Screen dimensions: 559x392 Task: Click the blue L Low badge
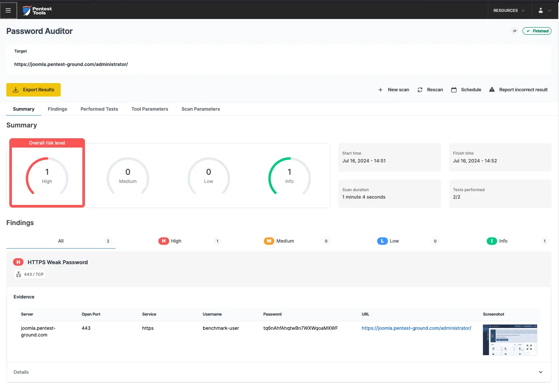(382, 241)
